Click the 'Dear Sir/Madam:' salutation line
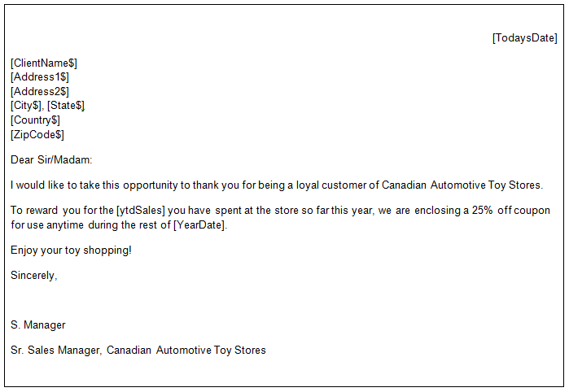The height and width of the screenshot is (392, 569). point(52,160)
